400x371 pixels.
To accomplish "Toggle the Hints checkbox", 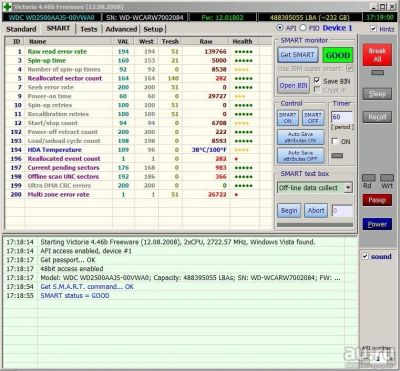I will [374, 29].
